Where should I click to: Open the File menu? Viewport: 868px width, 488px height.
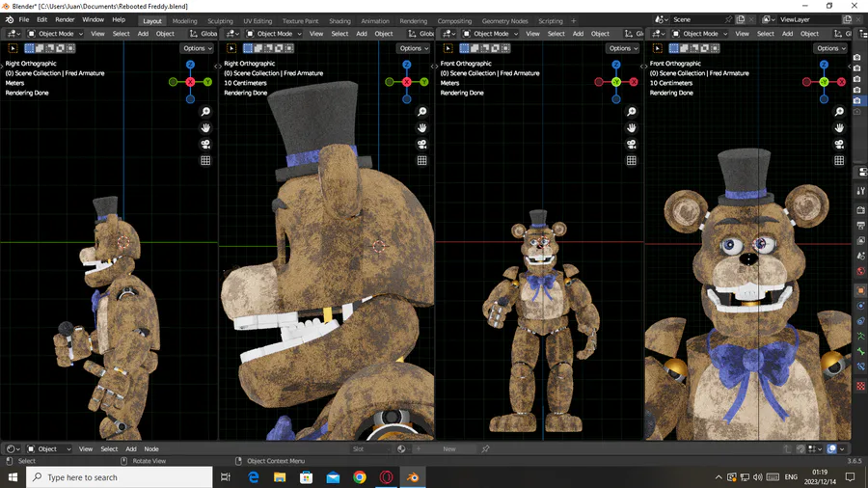(x=24, y=20)
